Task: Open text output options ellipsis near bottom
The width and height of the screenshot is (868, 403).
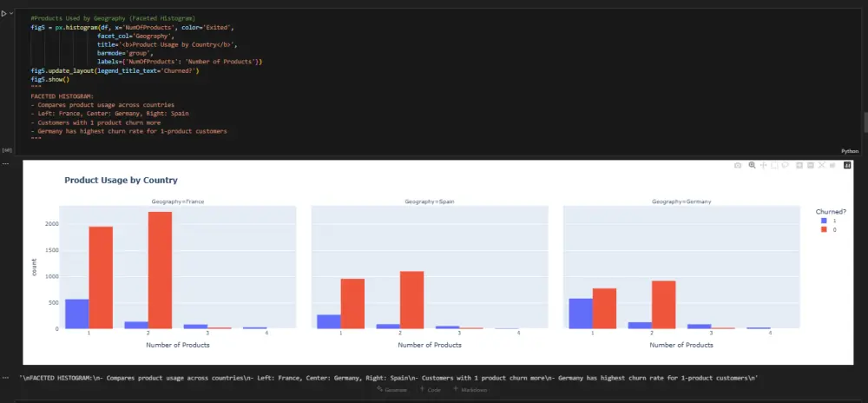Action: click(x=5, y=378)
